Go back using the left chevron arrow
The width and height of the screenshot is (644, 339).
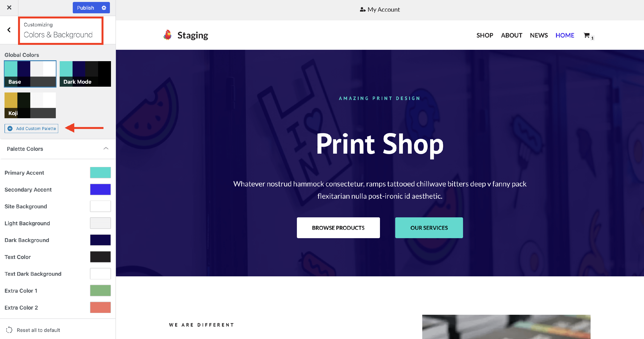(x=9, y=30)
